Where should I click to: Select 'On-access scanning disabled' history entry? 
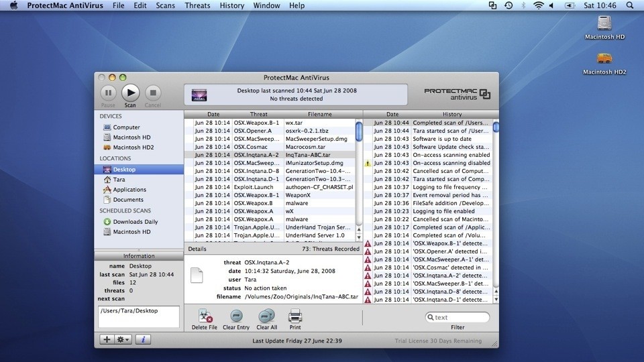[428, 163]
